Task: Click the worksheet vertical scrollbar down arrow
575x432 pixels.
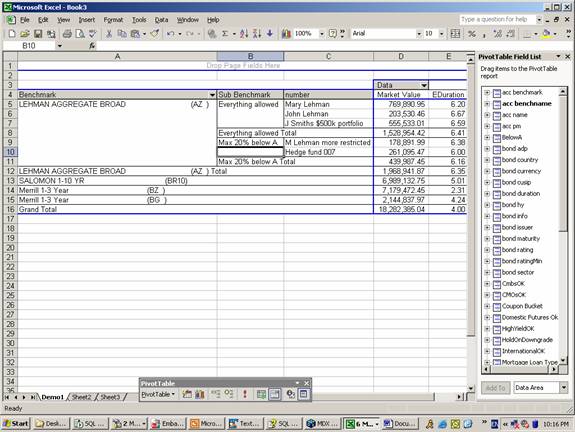Action: 471,388
